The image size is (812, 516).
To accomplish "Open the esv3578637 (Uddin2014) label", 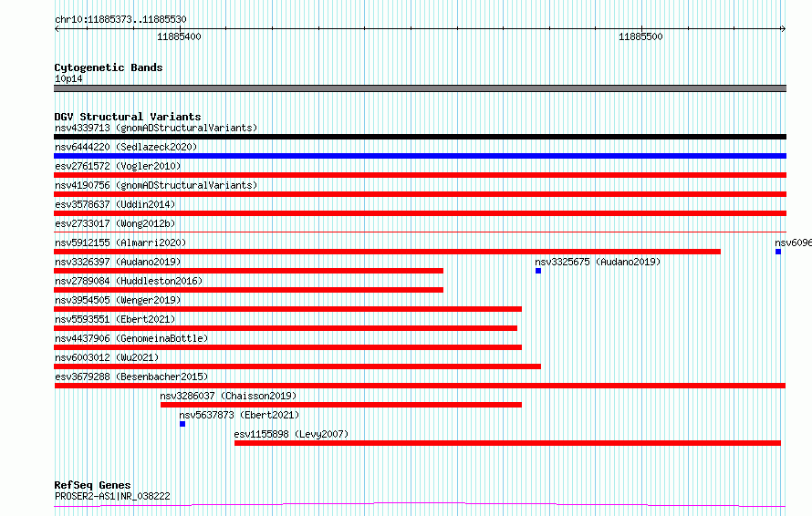I will pyautogui.click(x=115, y=204).
